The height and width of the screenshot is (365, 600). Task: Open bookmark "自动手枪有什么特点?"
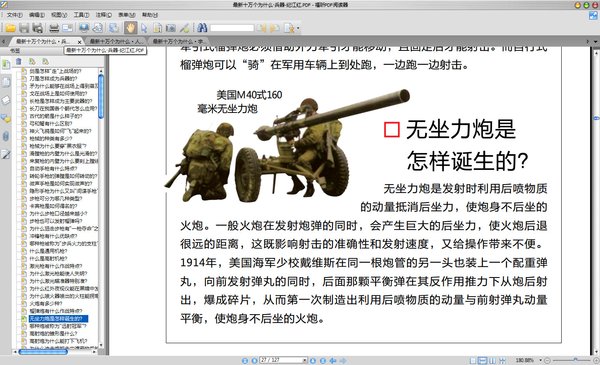53,168
